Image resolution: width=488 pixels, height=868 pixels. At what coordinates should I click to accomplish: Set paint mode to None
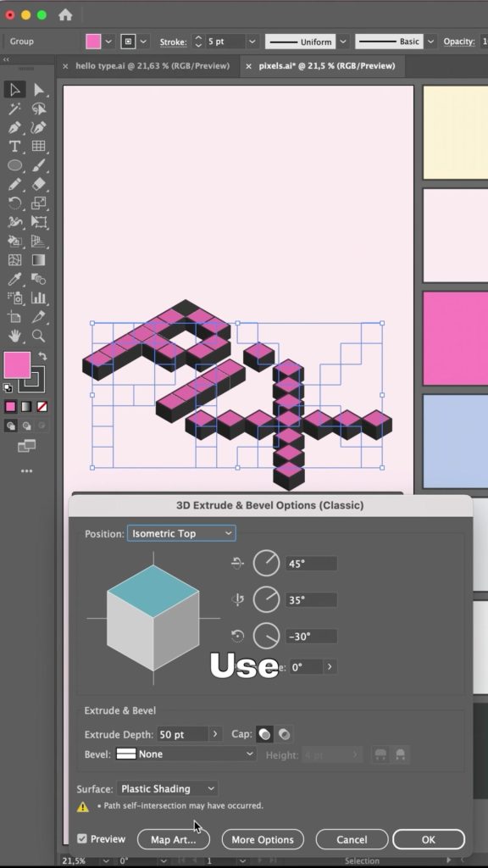pyautogui.click(x=42, y=407)
